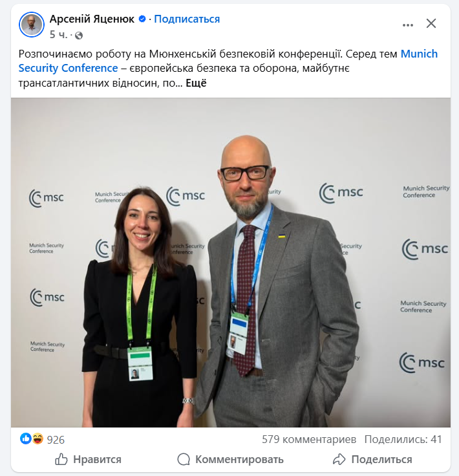Expand the post text with Ещё
The height and width of the screenshot is (476, 459).
[196, 83]
